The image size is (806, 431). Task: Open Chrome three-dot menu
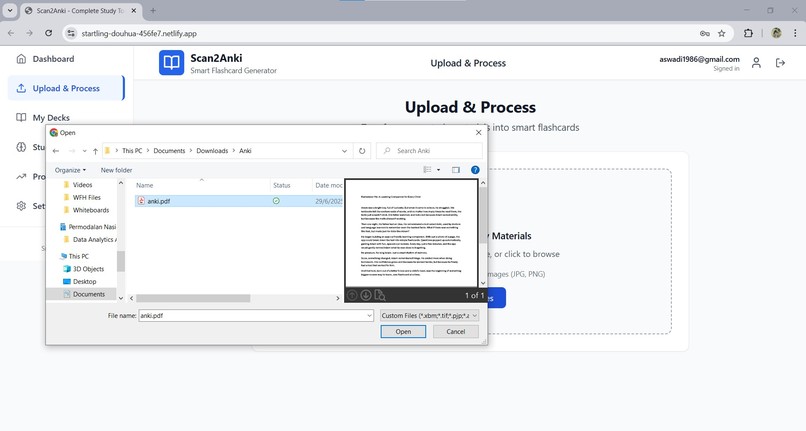pyautogui.click(x=795, y=33)
